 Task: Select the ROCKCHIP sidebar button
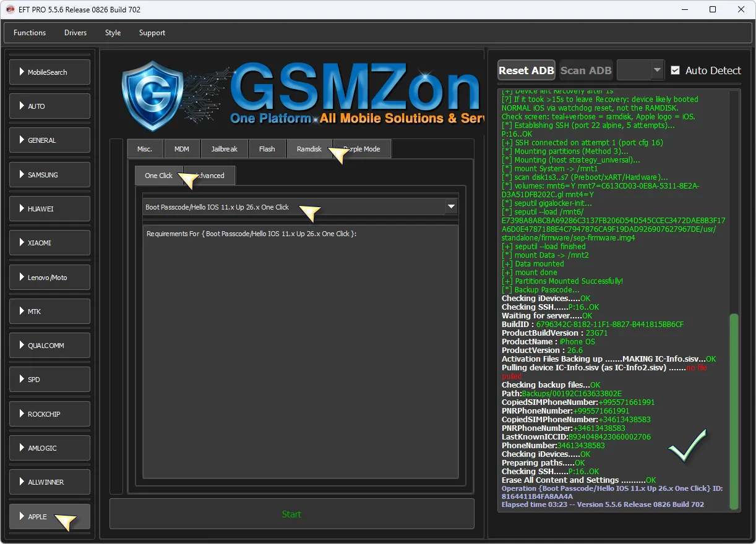click(49, 414)
